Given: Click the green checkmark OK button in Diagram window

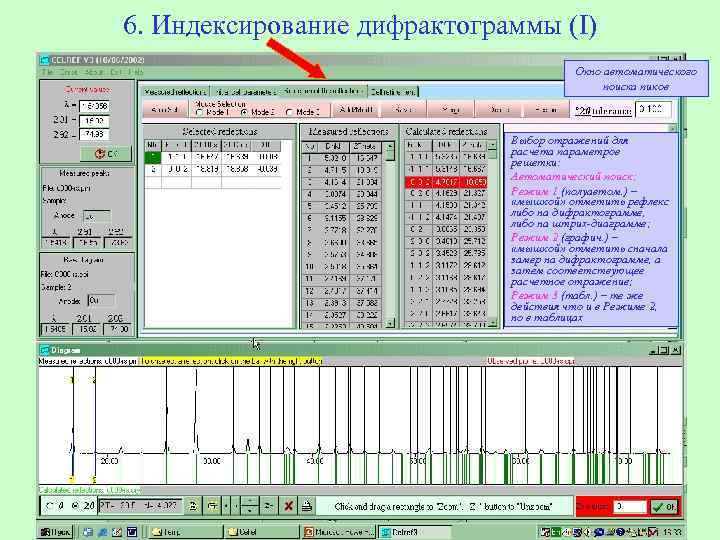Looking at the screenshot, I should point(664,507).
